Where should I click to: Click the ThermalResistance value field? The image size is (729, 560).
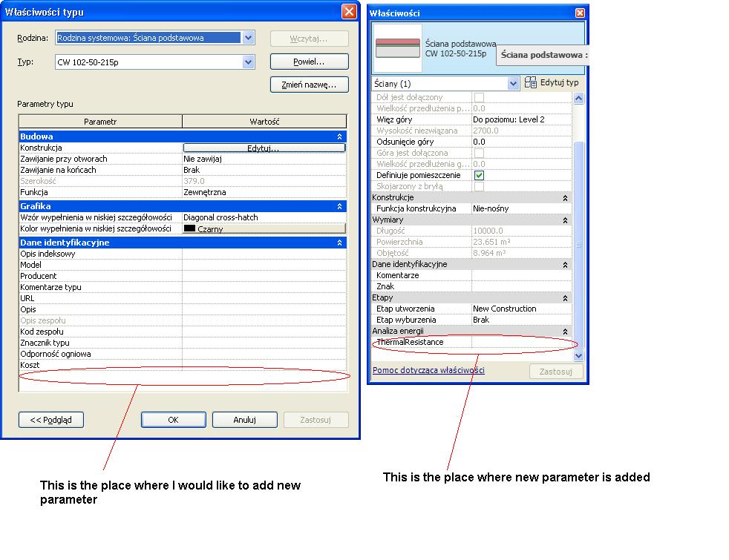(521, 343)
